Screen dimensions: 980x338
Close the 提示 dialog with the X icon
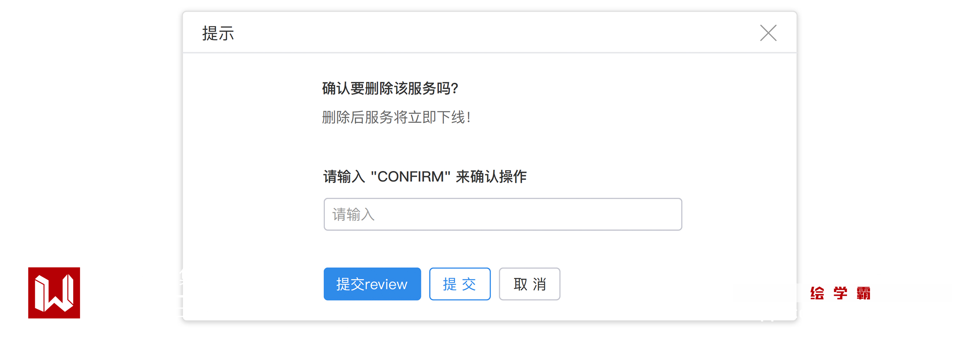pos(768,33)
